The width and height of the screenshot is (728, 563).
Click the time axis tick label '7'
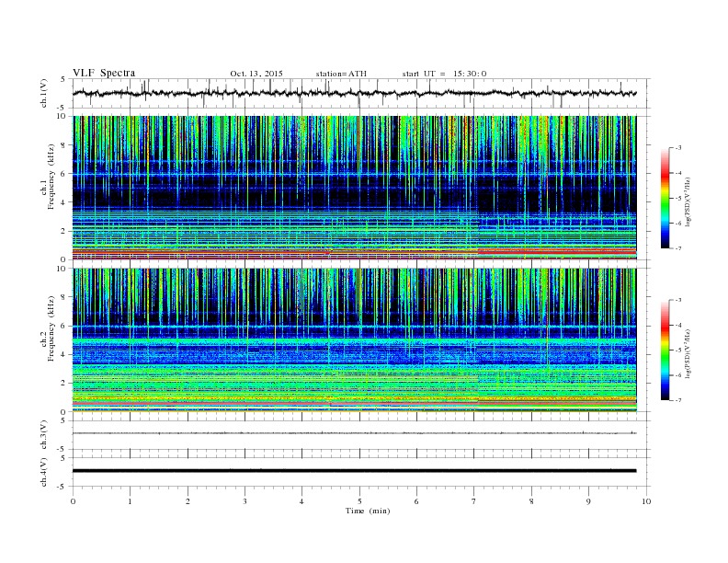point(474,501)
